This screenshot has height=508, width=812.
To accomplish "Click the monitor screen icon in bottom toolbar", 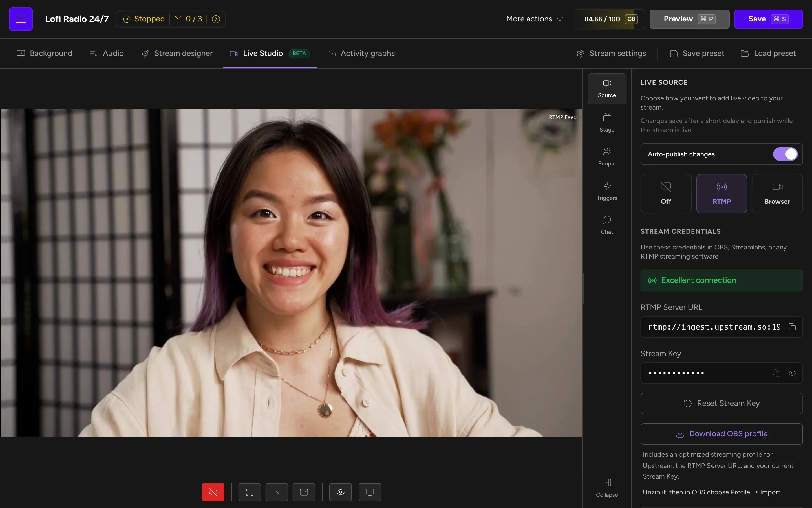I will click(370, 492).
